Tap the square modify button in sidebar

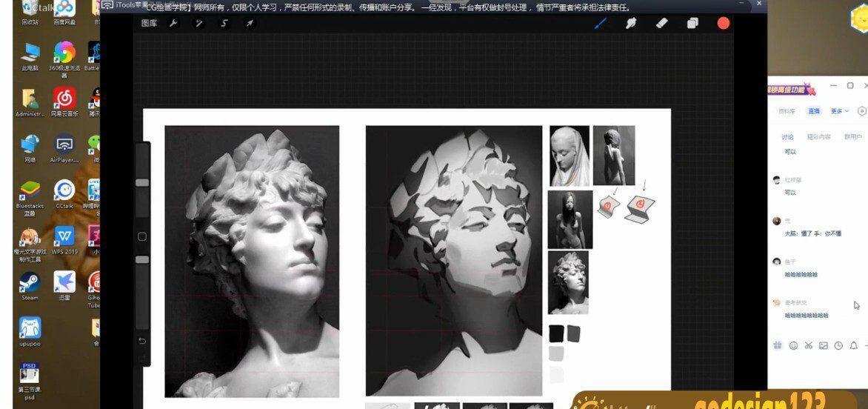coord(142,236)
